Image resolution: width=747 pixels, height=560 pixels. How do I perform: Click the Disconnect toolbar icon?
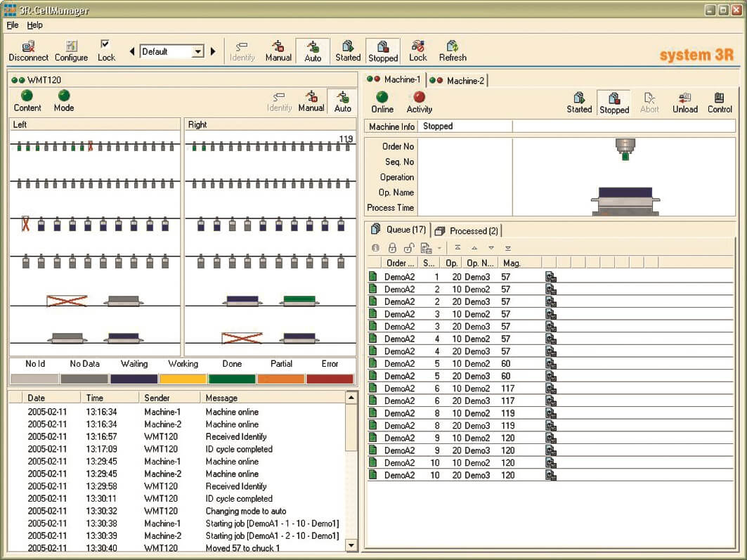pyautogui.click(x=29, y=51)
